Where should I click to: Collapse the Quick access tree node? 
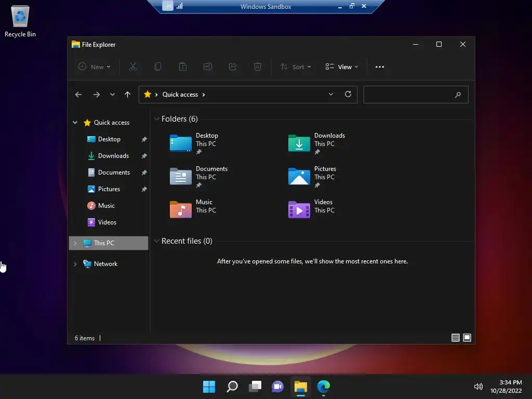[x=75, y=123]
